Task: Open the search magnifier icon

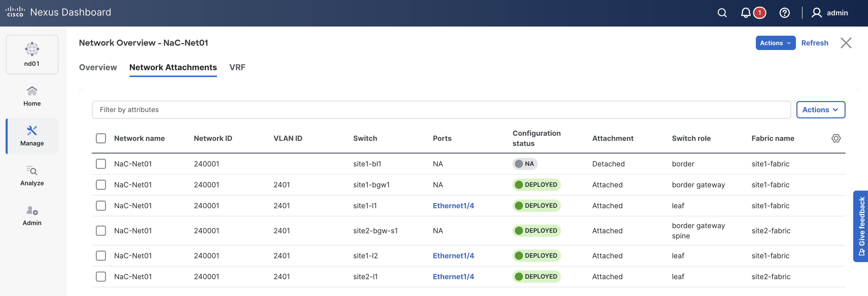Action: tap(722, 13)
